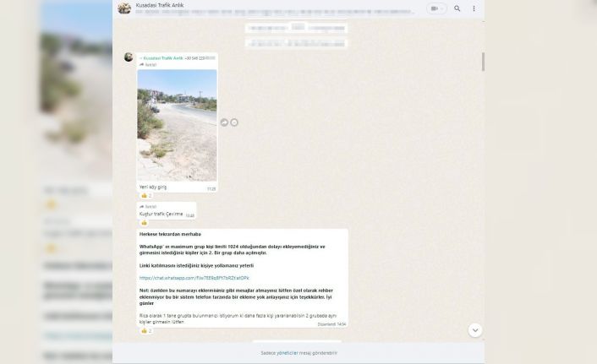Search within the chat messages
The width and height of the screenshot is (597, 364).
click(457, 8)
